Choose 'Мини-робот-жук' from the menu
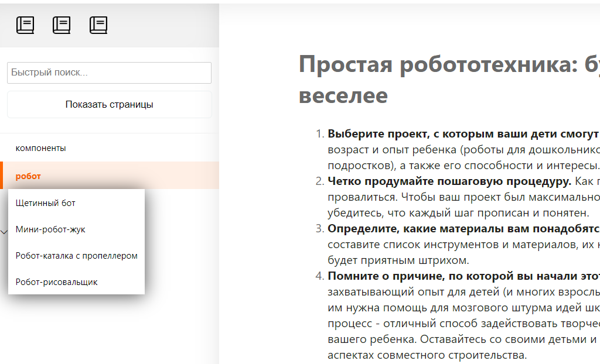This screenshot has width=600, height=364. pos(52,229)
